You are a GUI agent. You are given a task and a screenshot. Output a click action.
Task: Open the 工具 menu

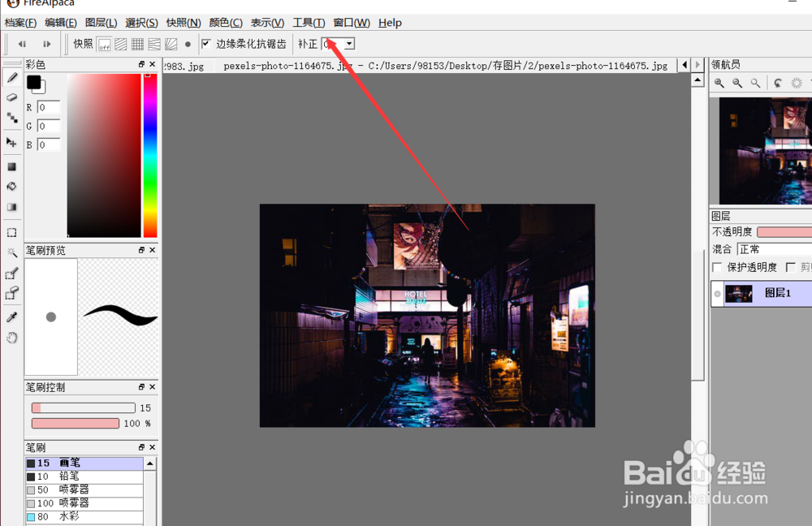point(309,23)
